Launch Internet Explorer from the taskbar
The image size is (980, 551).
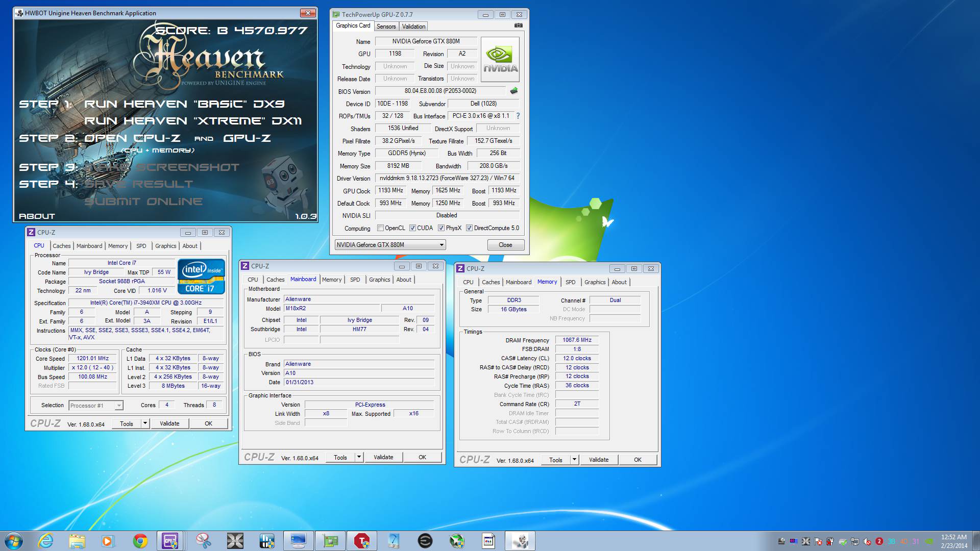pyautogui.click(x=46, y=541)
